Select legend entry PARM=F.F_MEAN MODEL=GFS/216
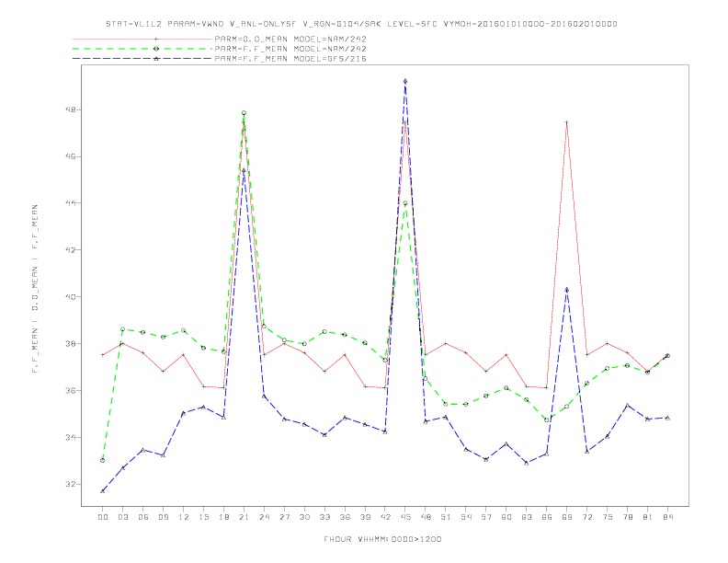The height and width of the screenshot is (563, 728). tap(290, 59)
